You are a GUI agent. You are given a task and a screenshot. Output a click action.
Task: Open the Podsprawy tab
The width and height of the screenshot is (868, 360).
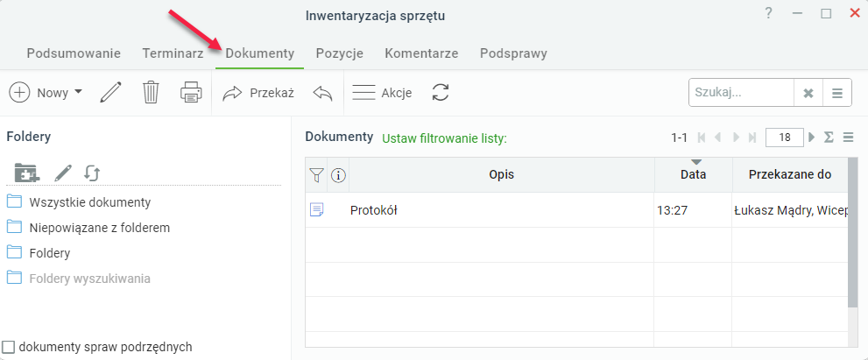click(514, 53)
